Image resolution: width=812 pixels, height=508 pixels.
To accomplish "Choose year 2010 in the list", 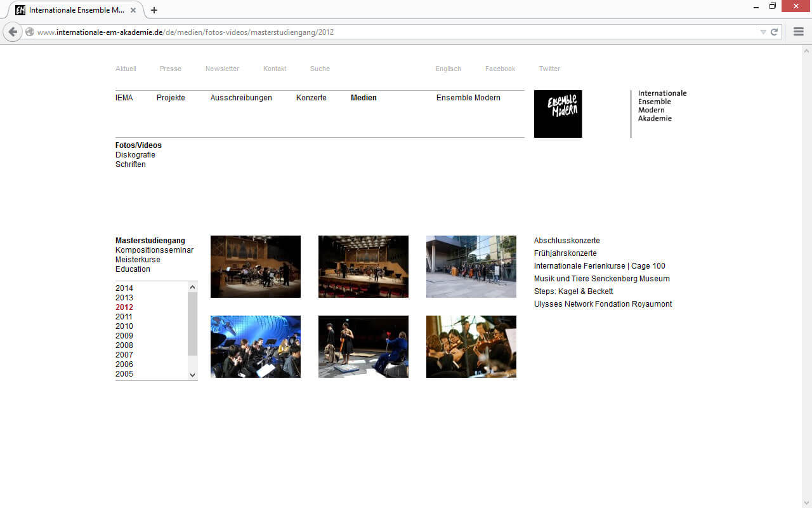I will tap(124, 326).
